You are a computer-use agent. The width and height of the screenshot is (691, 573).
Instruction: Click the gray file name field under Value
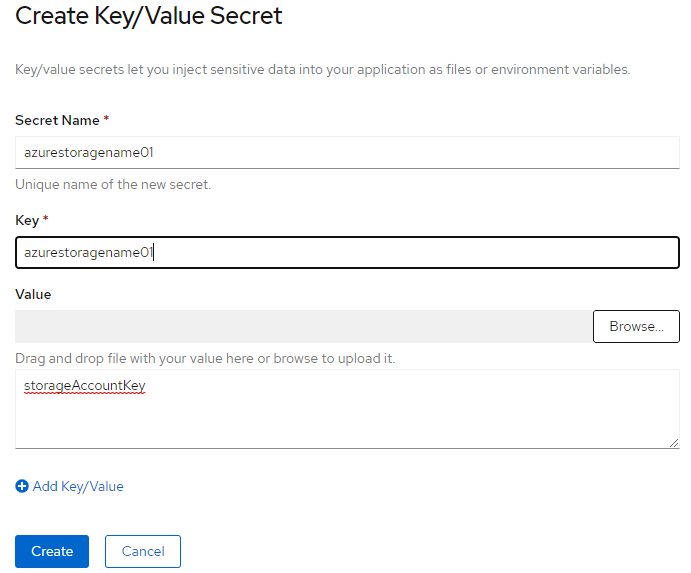pos(304,326)
